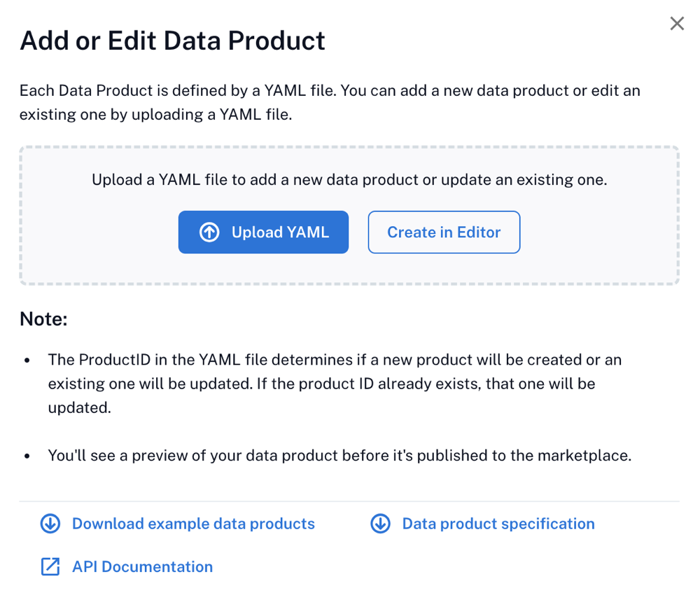
Task: Click the Upload YAML button
Action: (x=263, y=232)
